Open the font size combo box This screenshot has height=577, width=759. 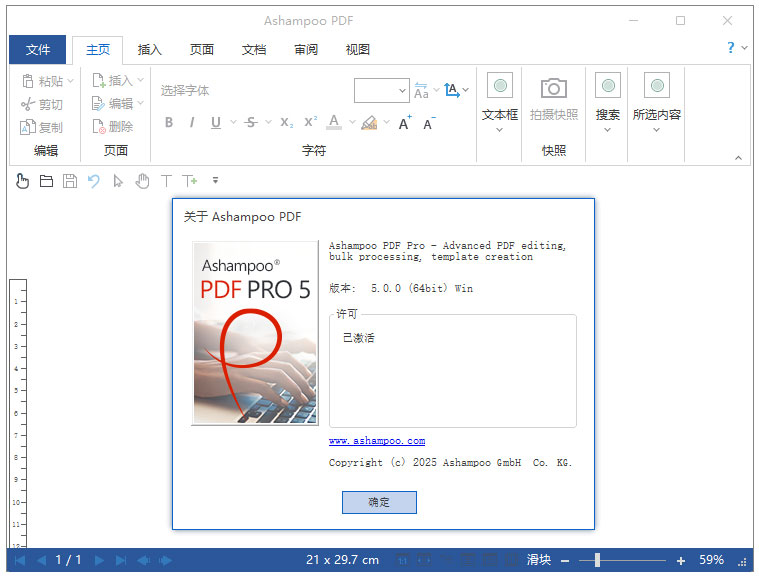click(381, 91)
